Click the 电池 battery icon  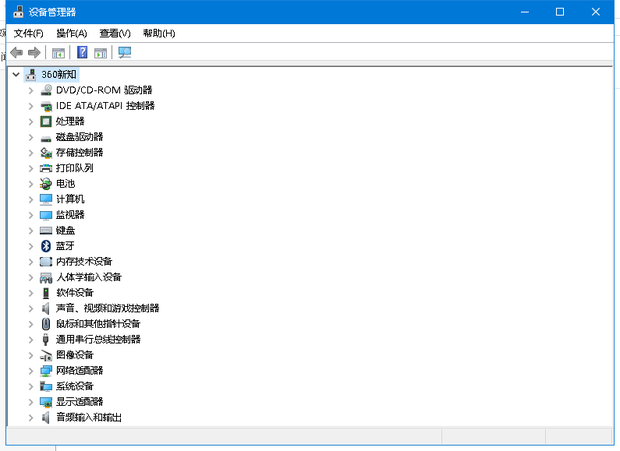(x=46, y=184)
